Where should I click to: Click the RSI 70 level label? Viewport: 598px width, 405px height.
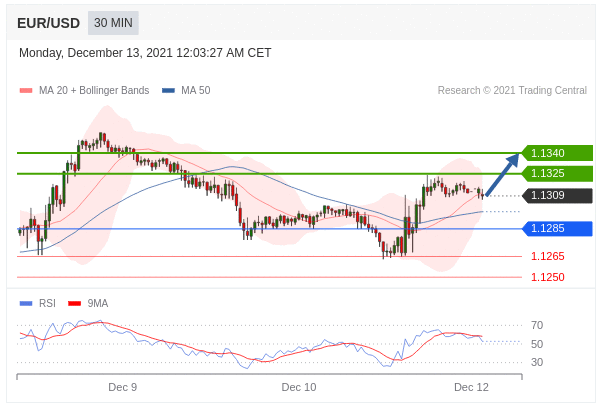[537, 325]
